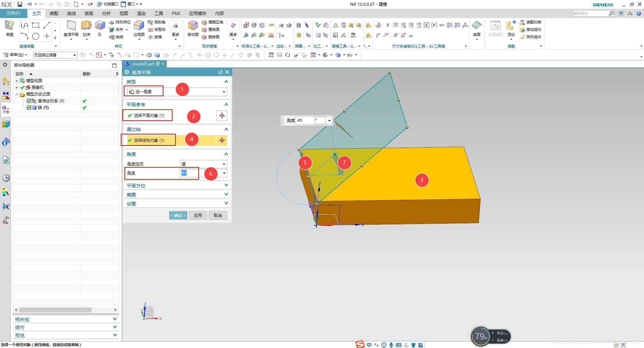Toggle checkbox for 块 (1)

point(29,108)
